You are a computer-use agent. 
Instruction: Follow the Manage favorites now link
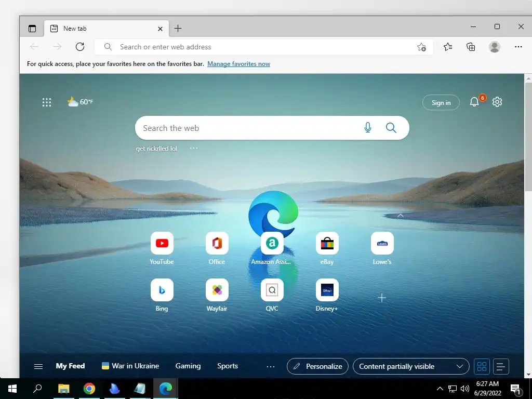[x=238, y=64]
